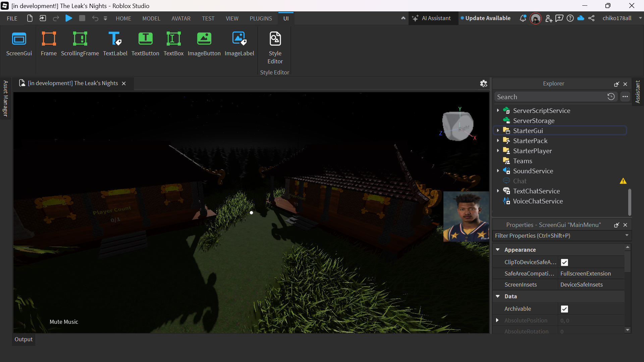
Task: Expand the StarterGui tree item
Action: [498, 130]
